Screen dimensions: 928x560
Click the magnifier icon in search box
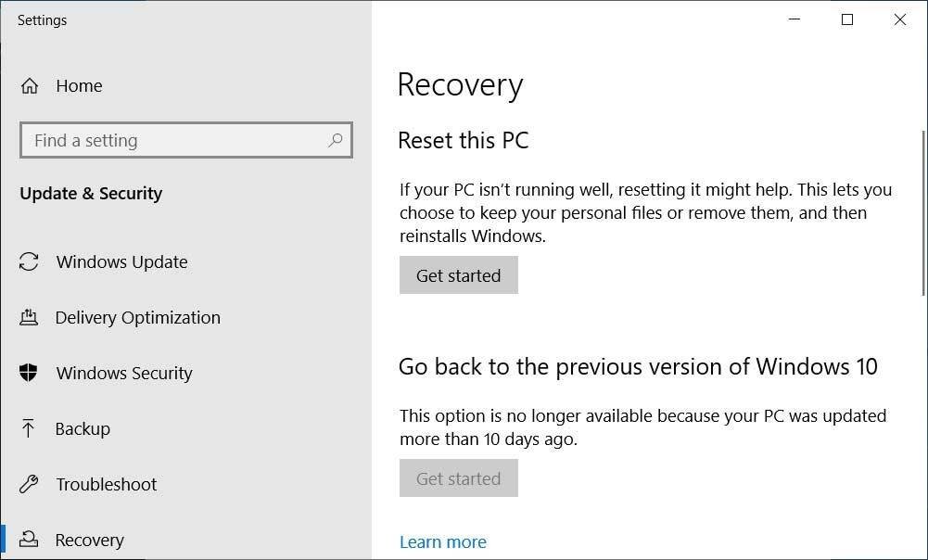point(335,141)
